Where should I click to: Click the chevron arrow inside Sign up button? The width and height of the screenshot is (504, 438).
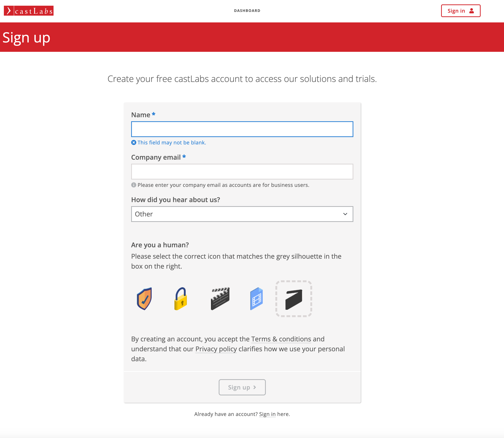[x=255, y=387]
